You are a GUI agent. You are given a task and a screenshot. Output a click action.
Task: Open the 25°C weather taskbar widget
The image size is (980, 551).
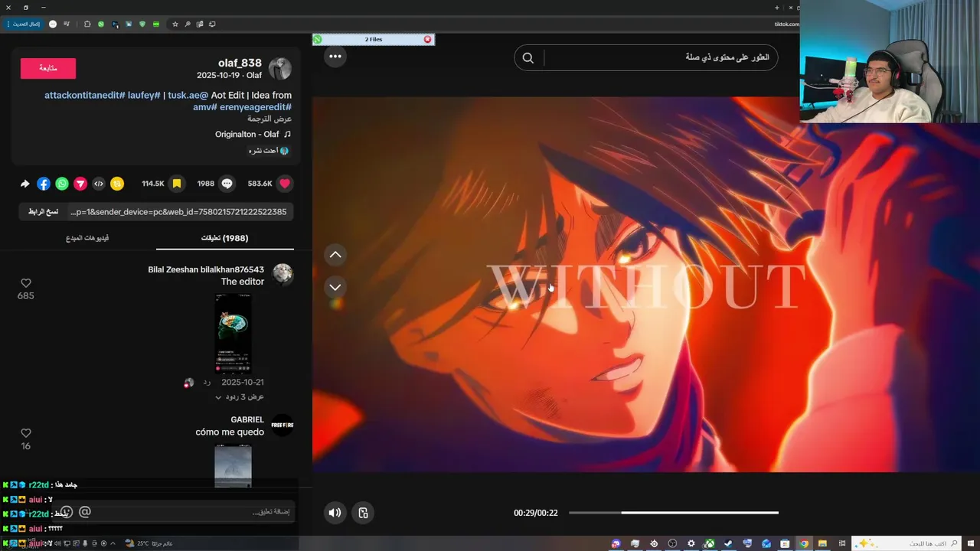tap(149, 543)
